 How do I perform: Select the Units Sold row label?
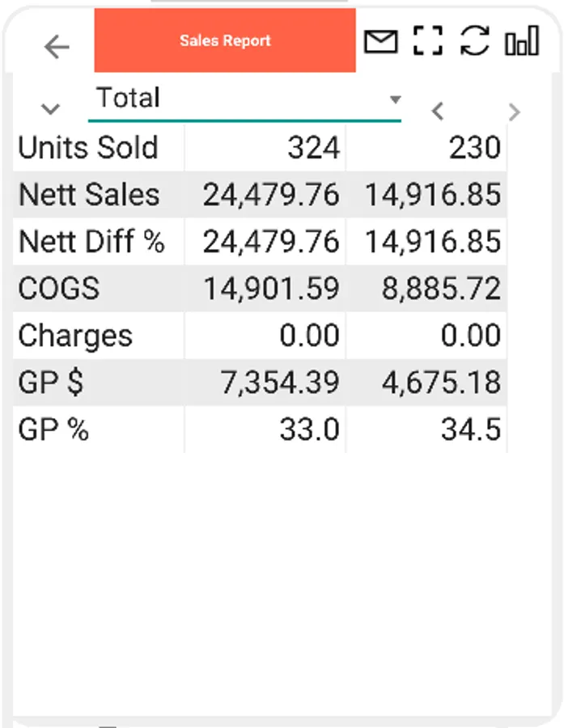coord(88,148)
